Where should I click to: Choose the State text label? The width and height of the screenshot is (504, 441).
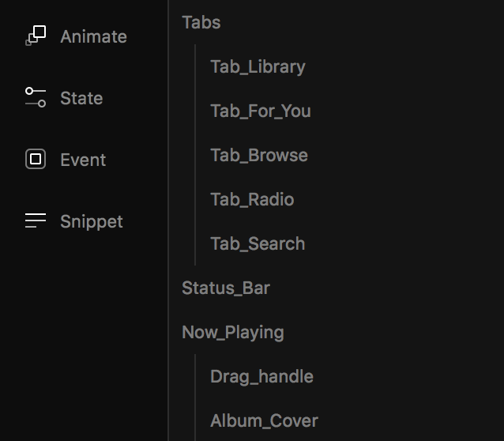(81, 98)
